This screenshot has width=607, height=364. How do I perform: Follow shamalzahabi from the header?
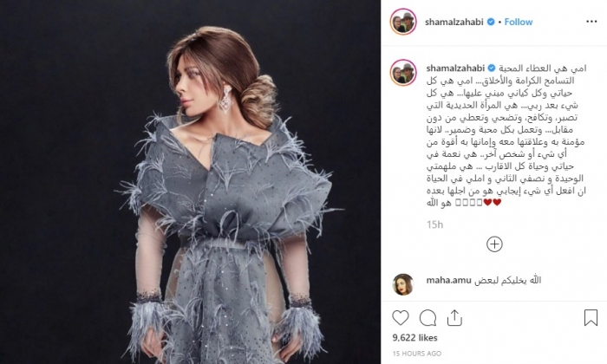[519, 22]
